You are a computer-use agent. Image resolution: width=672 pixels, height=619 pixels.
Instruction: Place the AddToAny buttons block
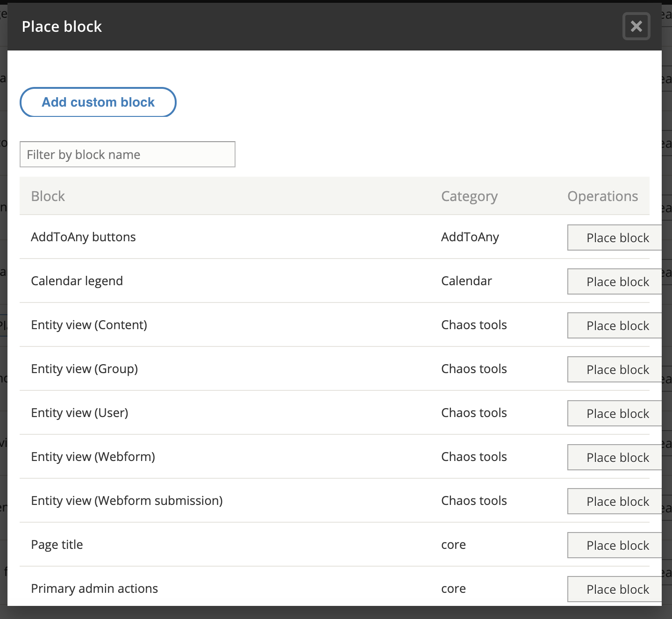615,238
